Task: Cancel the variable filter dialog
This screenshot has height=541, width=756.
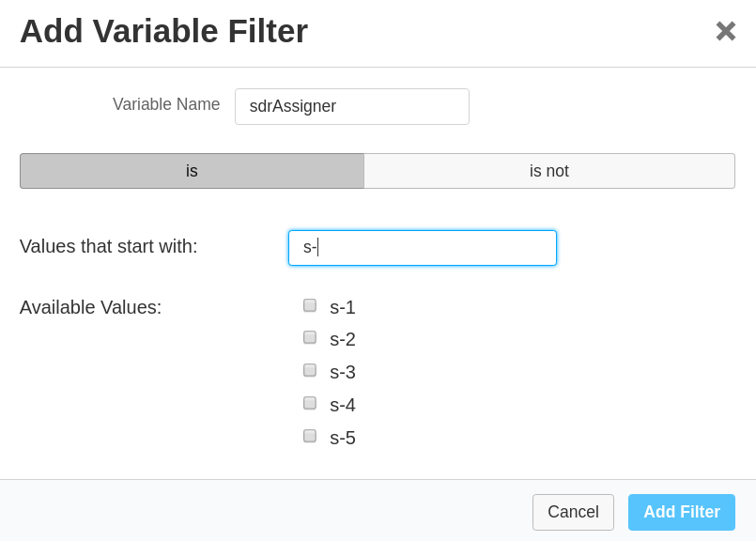Action: 573,512
